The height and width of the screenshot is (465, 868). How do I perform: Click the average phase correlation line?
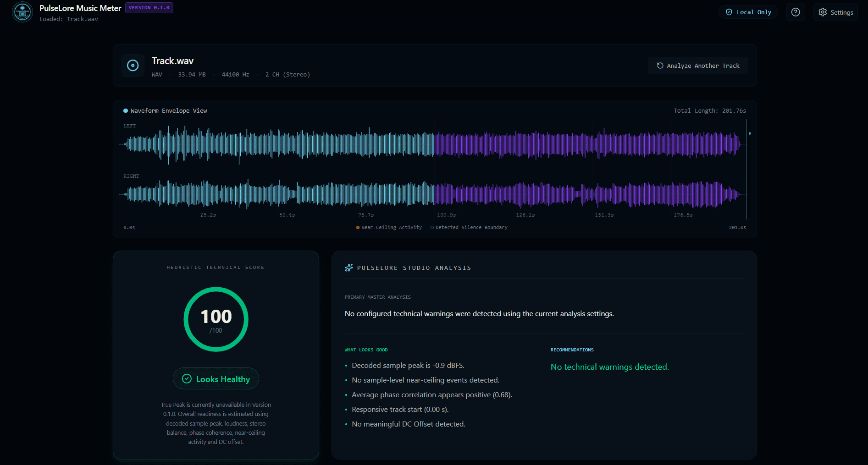(x=432, y=395)
